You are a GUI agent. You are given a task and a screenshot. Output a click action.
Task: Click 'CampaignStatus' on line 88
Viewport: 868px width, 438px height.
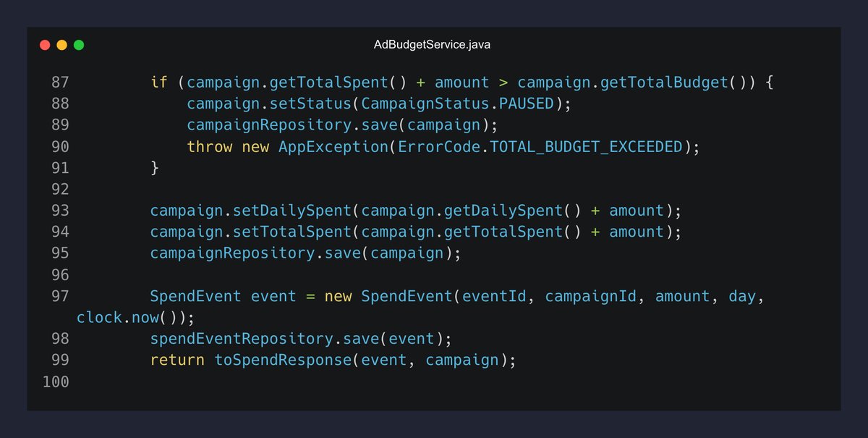426,104
